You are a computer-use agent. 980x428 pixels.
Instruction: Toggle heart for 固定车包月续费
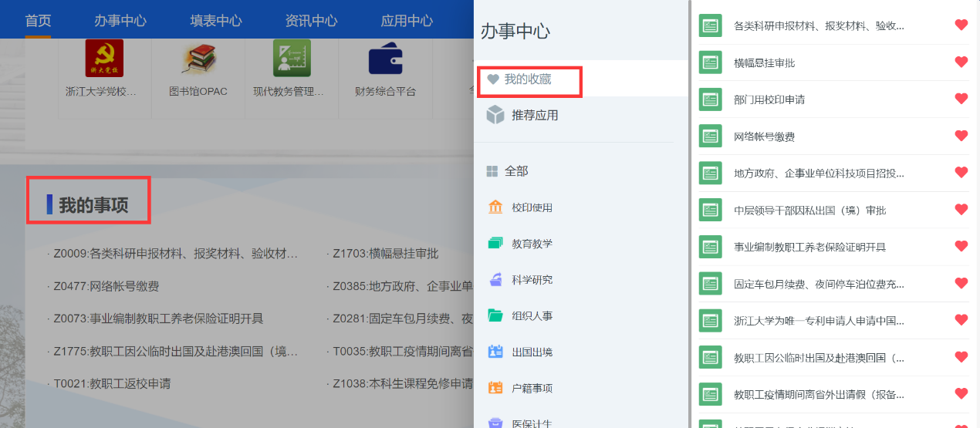[x=961, y=283]
